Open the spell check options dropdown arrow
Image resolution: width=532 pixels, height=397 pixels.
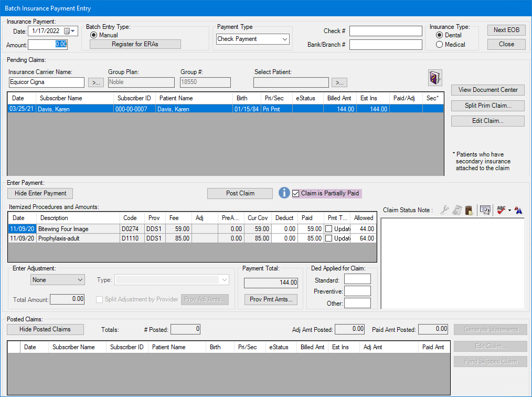(510, 210)
